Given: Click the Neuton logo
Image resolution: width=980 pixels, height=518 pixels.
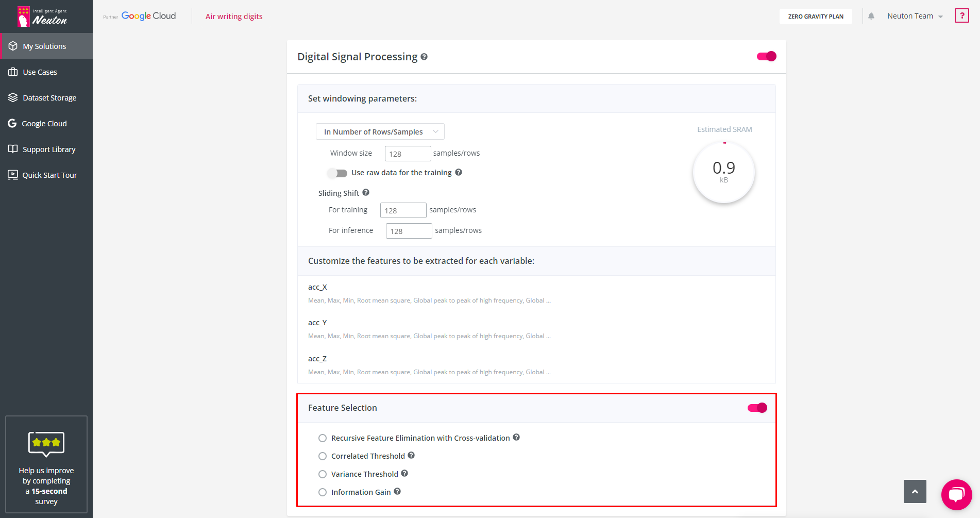Looking at the screenshot, I should 42,16.
